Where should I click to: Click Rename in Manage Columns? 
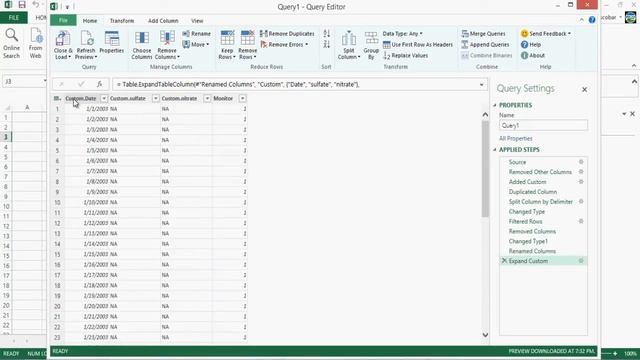[x=197, y=33]
